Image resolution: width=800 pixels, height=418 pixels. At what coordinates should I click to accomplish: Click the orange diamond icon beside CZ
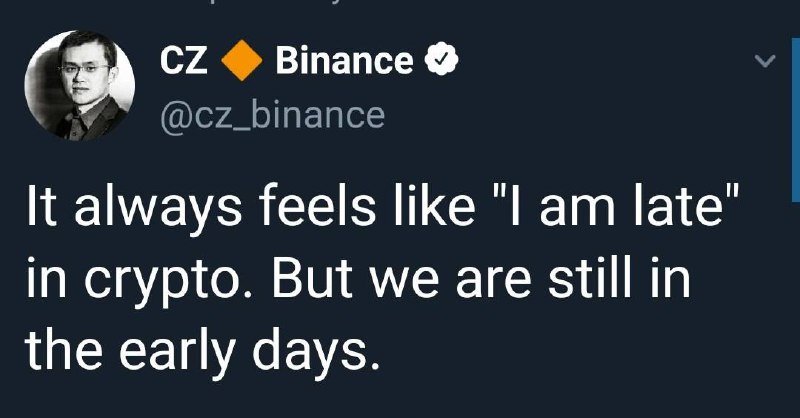(x=240, y=62)
